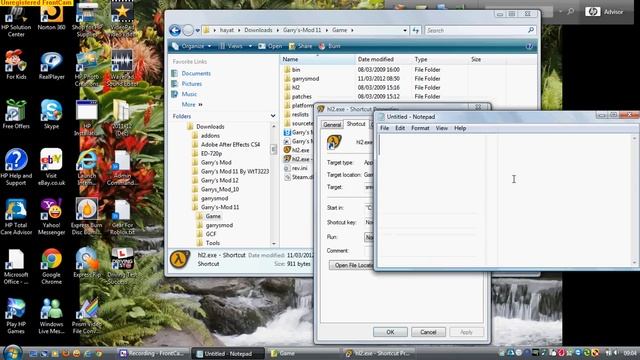Click inside Notepad text area
The width and height of the screenshot is (640, 360).
tap(504, 200)
